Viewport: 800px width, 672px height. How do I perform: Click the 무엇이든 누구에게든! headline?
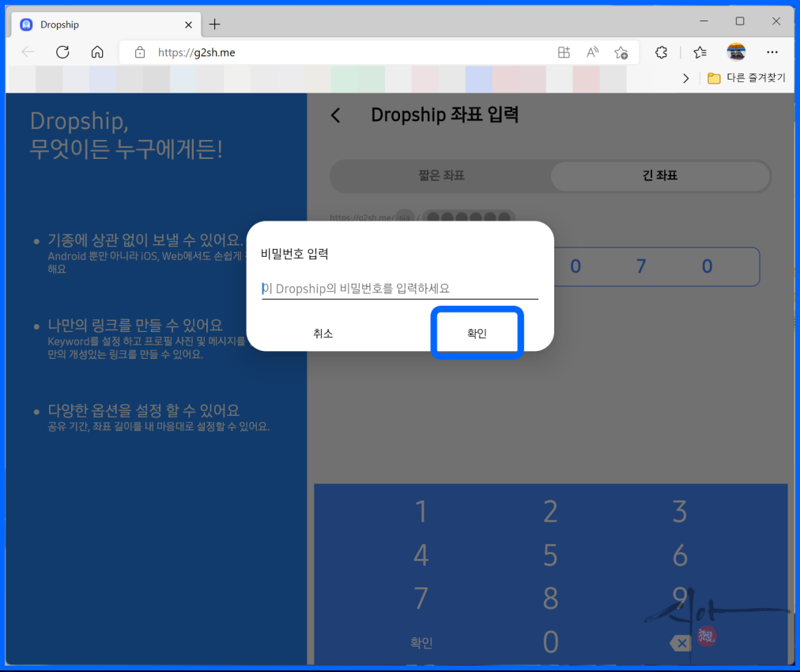coord(126,149)
